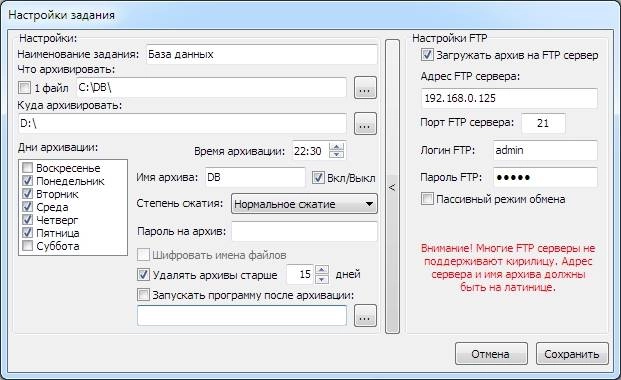Click the 'Настройки FTP' group title
Viewport: 621px width, 380px height.
(x=450, y=38)
